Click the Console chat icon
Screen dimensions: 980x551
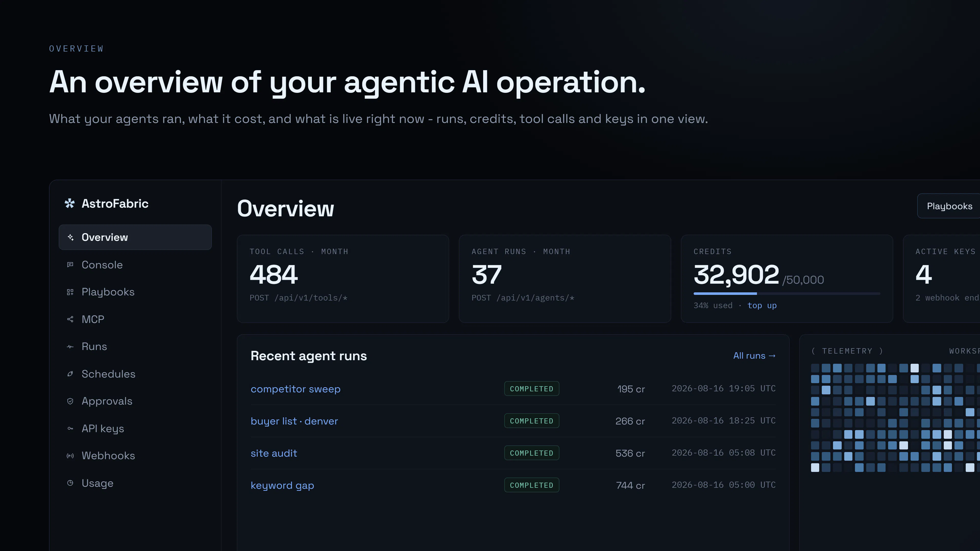[70, 265]
